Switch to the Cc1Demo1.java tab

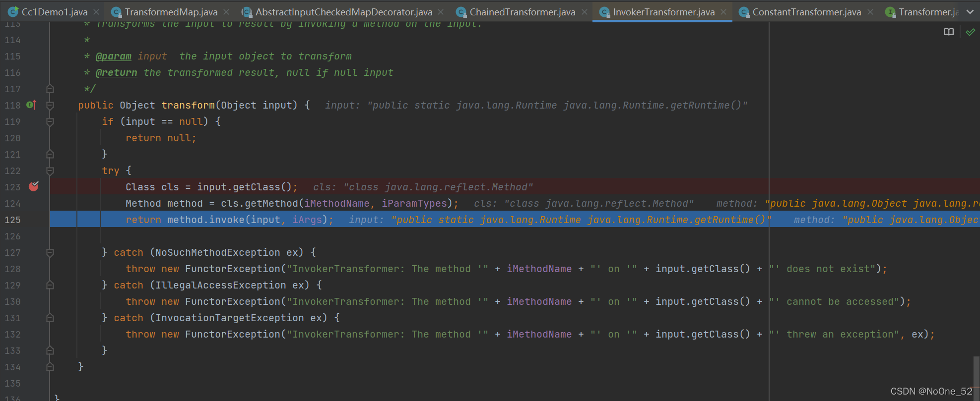(x=55, y=11)
